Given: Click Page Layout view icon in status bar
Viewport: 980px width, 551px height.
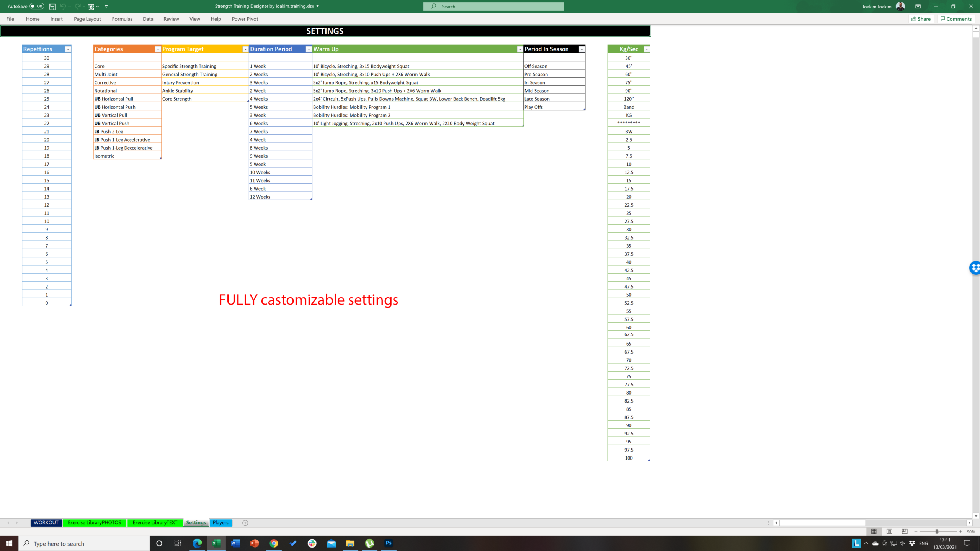Looking at the screenshot, I should pyautogui.click(x=889, y=531).
